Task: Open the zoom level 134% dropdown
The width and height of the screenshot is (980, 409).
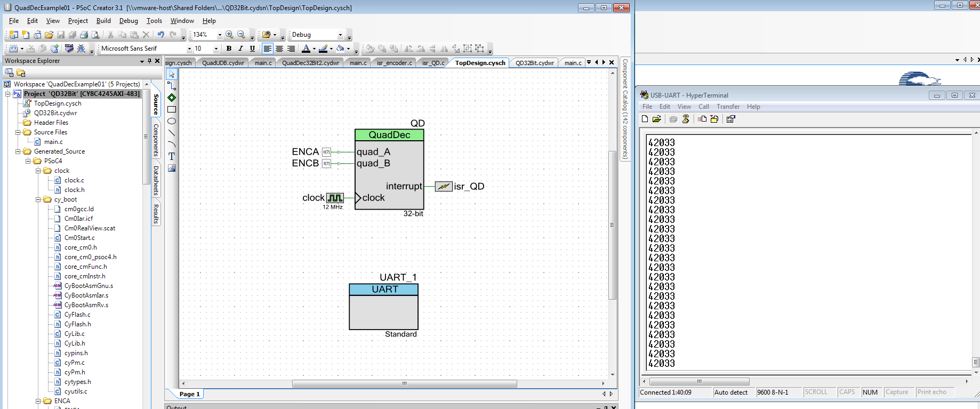Action: (x=220, y=35)
